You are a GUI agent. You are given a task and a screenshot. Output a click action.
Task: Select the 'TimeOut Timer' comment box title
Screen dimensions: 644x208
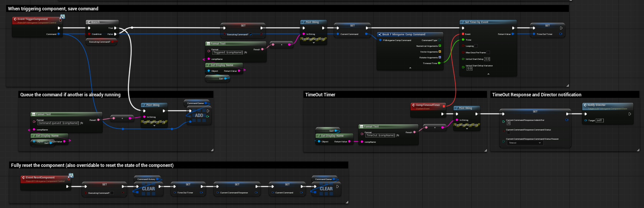click(320, 95)
